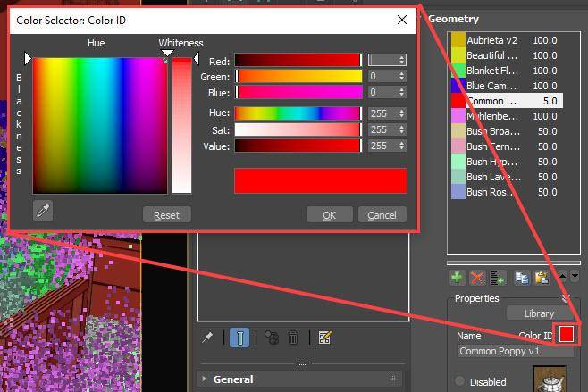Click the copy geometry icon
588x392 pixels.
pos(522,278)
